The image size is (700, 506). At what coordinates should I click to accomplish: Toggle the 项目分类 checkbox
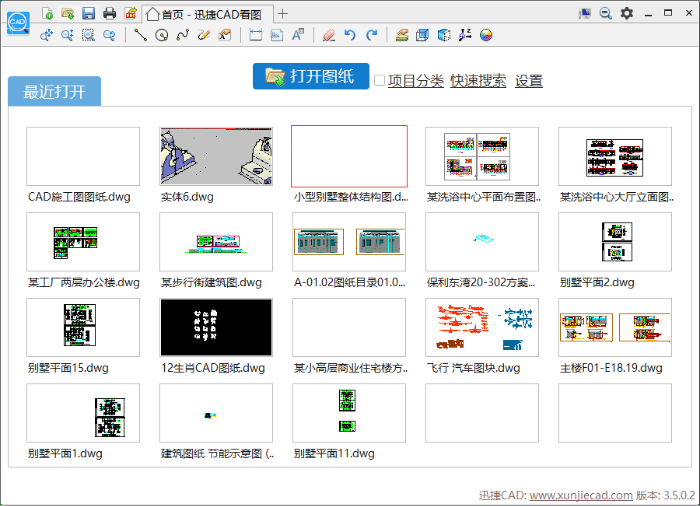(379, 80)
